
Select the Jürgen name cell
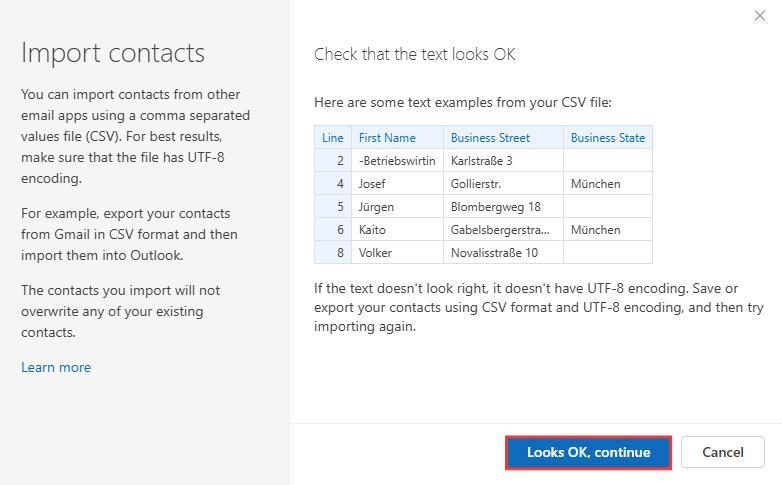click(376, 207)
